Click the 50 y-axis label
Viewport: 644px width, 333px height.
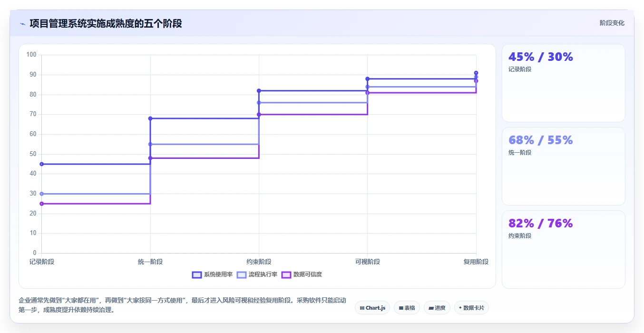[x=33, y=154]
